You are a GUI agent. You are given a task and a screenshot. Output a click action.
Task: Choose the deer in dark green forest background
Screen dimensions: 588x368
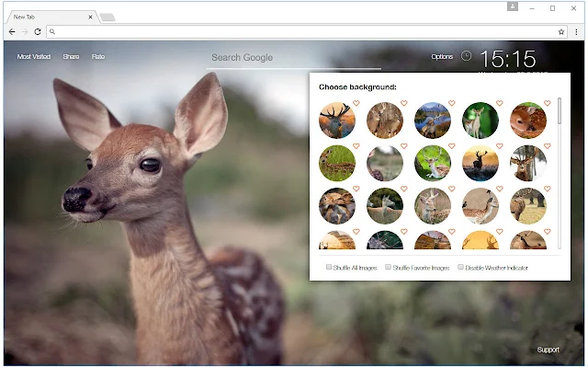point(481,121)
